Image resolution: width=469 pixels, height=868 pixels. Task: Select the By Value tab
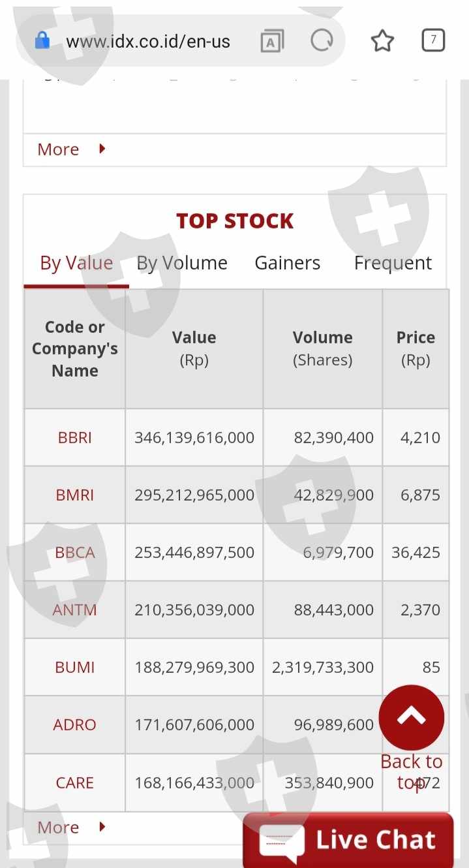pos(76,263)
